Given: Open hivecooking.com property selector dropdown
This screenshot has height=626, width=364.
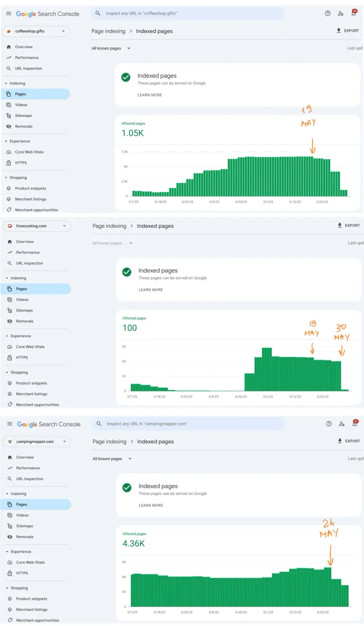Looking at the screenshot, I should click(37, 226).
